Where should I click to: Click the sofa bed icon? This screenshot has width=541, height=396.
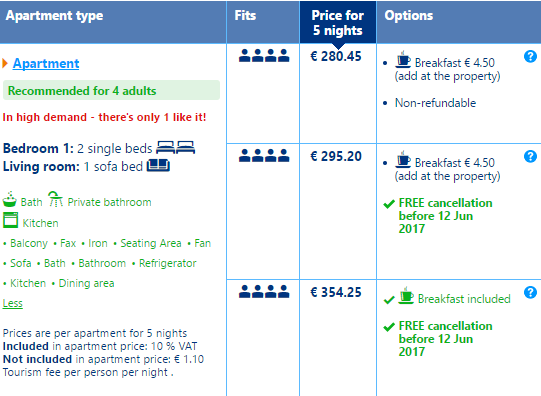coord(158,165)
